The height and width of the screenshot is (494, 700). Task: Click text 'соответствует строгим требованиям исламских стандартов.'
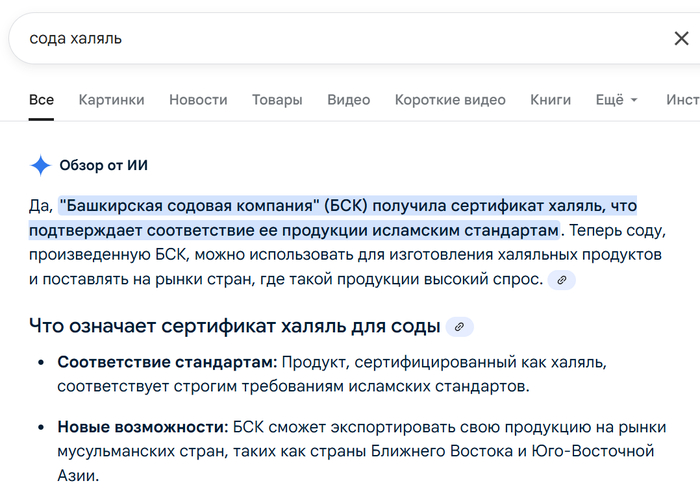(x=293, y=386)
